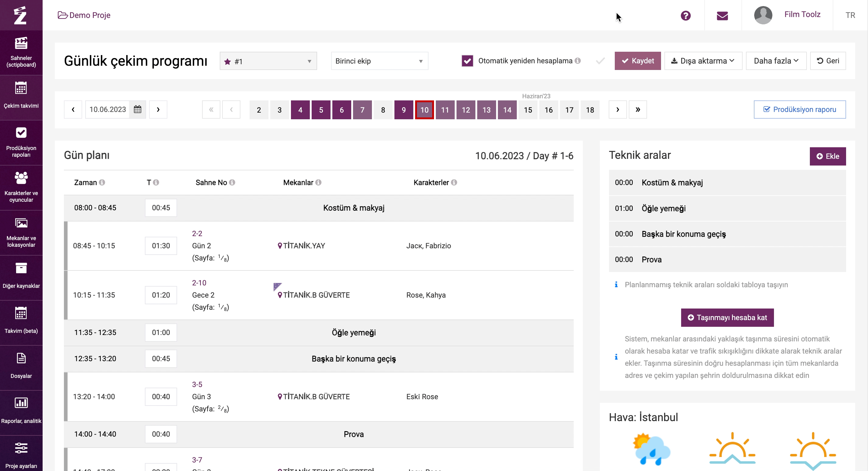Expand the Dışa aktarma export menu
868x471 pixels.
point(703,61)
